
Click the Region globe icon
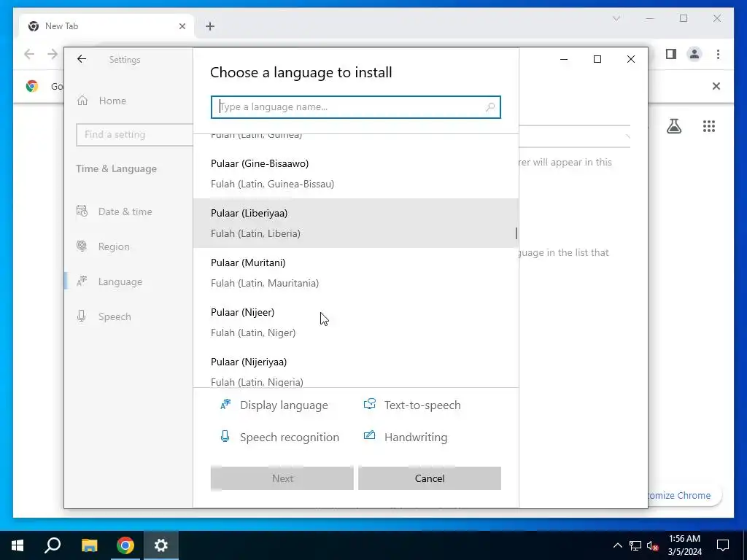82,246
